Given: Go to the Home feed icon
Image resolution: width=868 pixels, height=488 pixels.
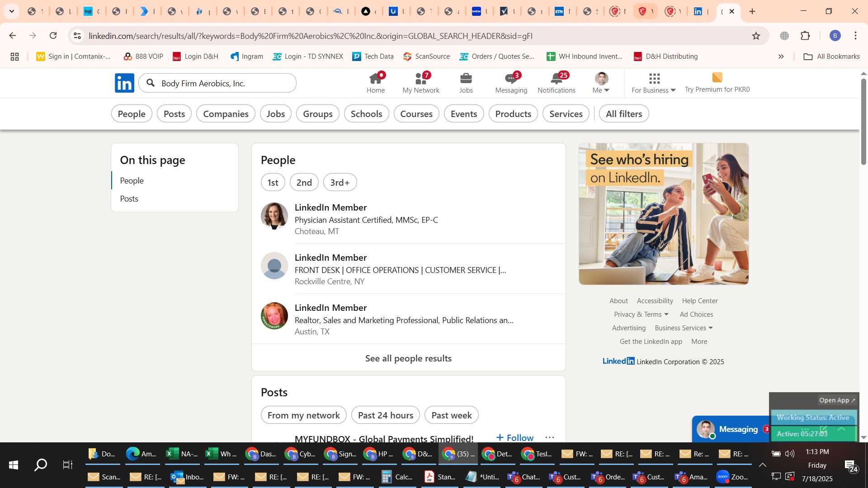Looking at the screenshot, I should pyautogui.click(x=376, y=83).
